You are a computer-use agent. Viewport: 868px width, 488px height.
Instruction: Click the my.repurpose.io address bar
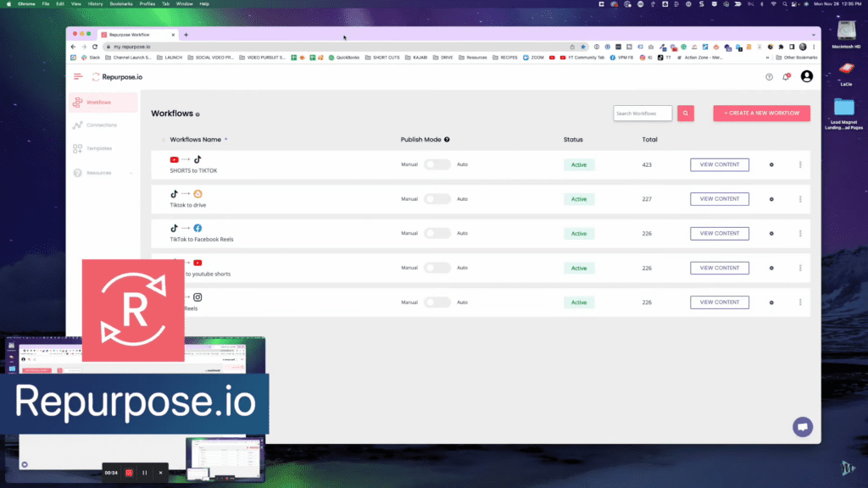click(337, 47)
